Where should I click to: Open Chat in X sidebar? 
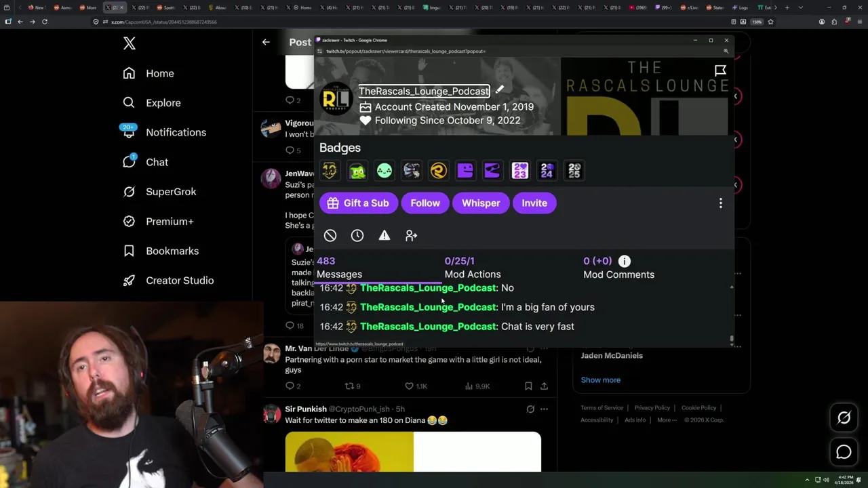tap(145, 162)
